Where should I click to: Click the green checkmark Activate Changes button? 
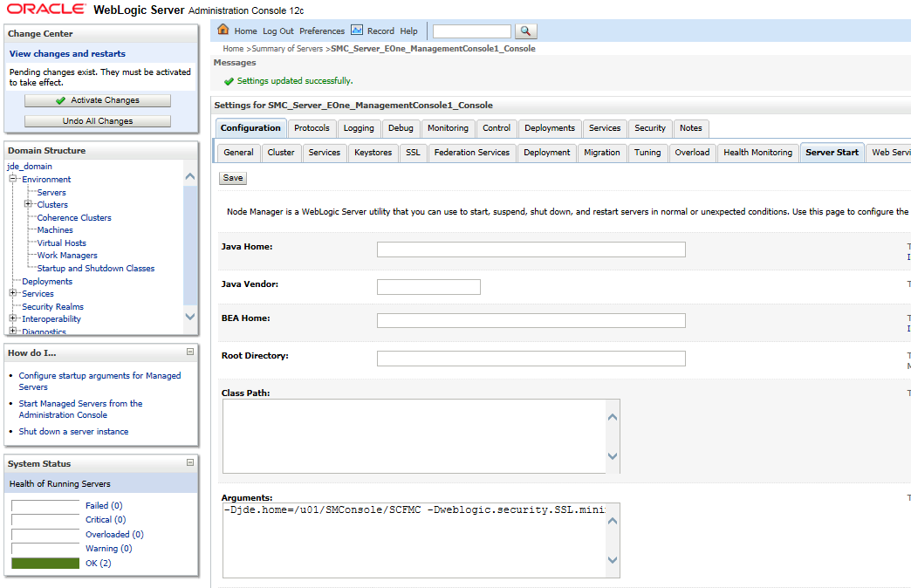point(97,100)
